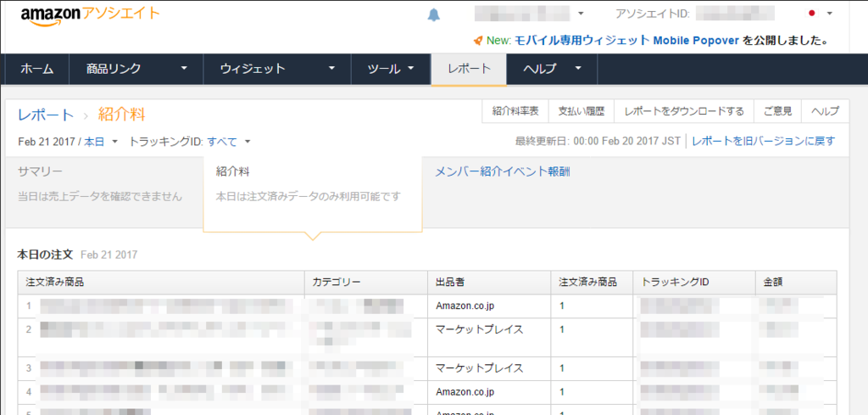Click Amazon.co.jp seller in row 4
The image size is (868, 415).
pos(465,392)
